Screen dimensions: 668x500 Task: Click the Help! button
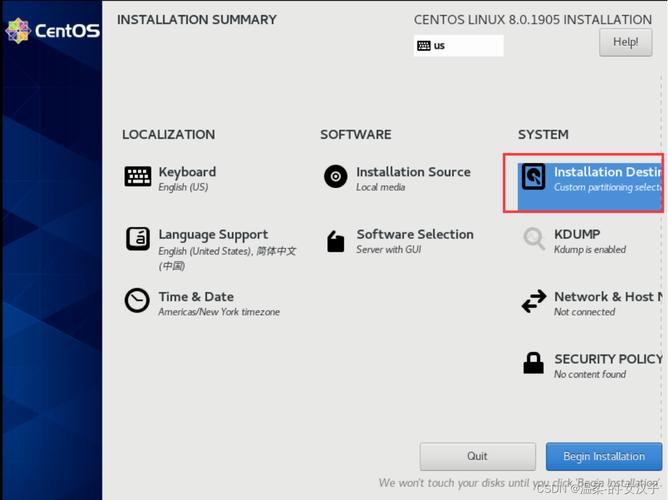pos(625,42)
